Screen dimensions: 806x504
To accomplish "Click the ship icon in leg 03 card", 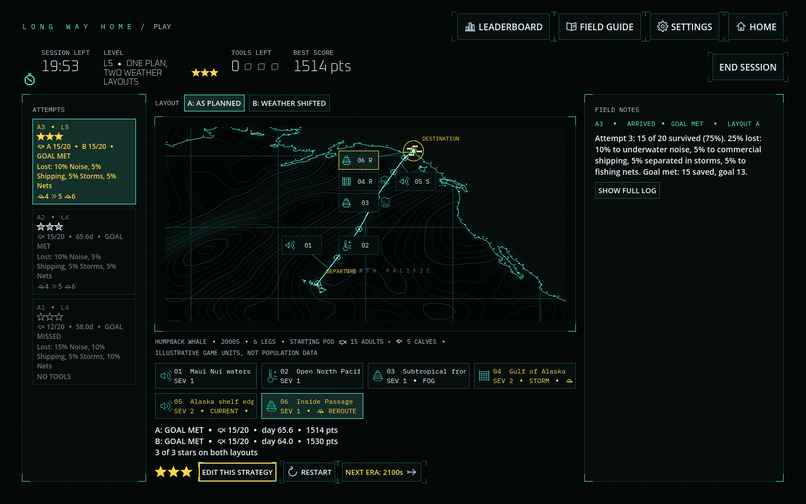I will pos(378,376).
